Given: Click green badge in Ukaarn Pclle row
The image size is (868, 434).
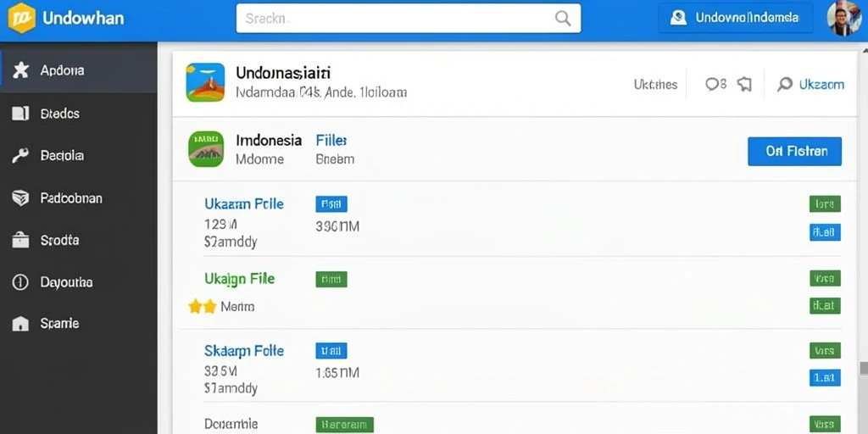Looking at the screenshot, I should [825, 203].
